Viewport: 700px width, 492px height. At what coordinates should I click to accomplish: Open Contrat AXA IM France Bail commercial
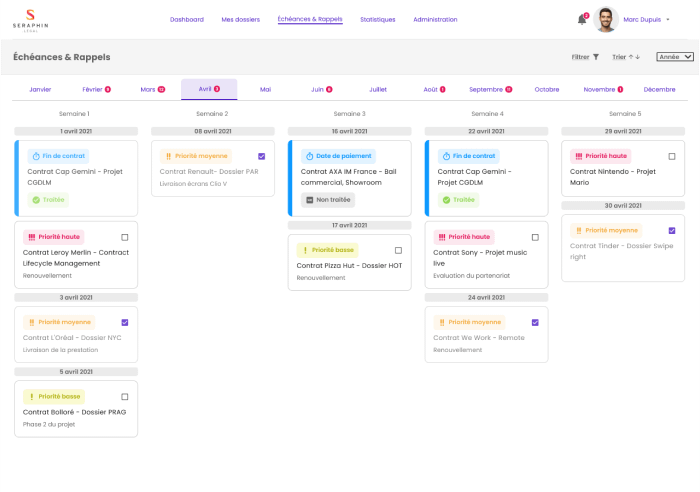[348, 177]
